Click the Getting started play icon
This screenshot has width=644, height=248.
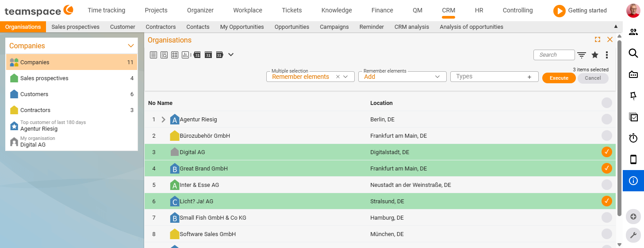coord(560,11)
